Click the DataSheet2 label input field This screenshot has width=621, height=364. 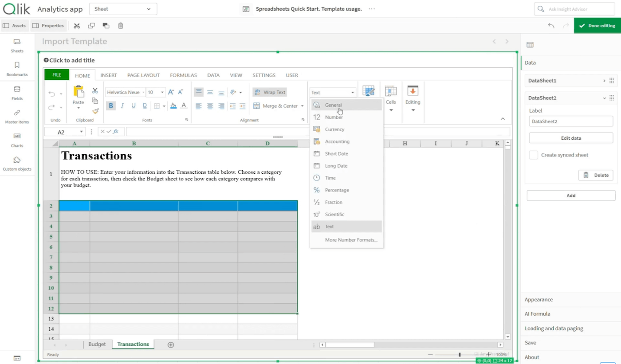[571, 121]
